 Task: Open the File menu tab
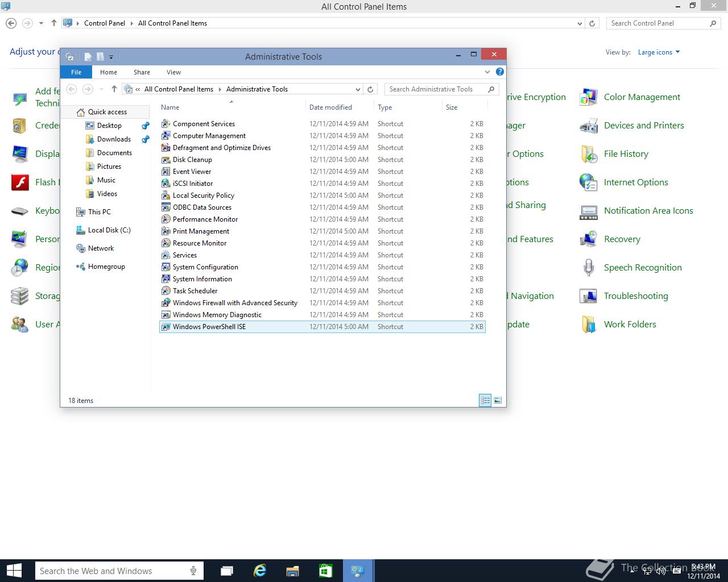click(76, 72)
